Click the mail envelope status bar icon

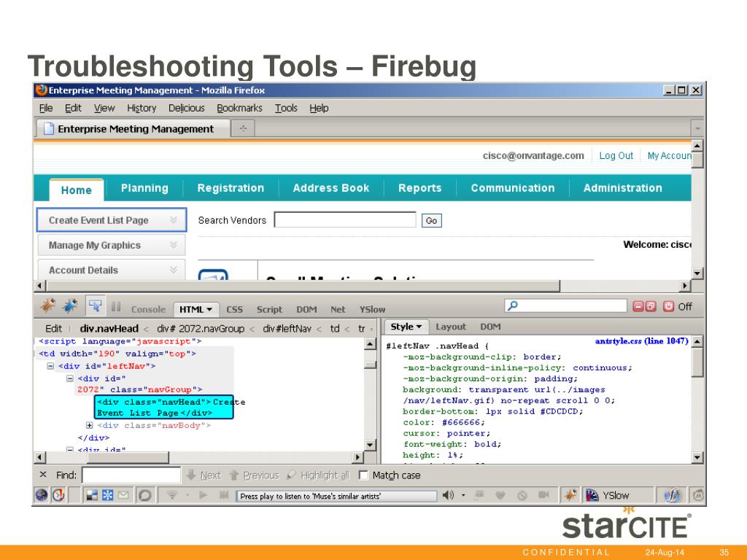pyautogui.click(x=123, y=495)
